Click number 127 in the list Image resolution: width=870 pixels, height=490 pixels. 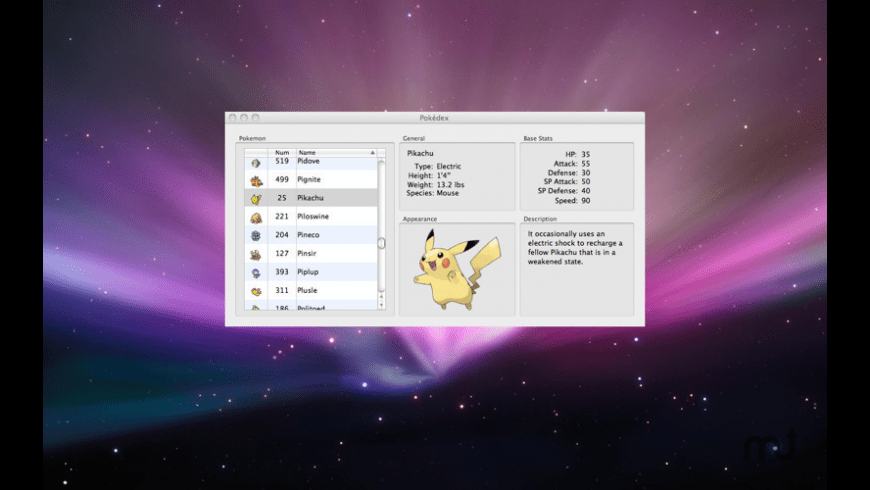click(x=282, y=253)
